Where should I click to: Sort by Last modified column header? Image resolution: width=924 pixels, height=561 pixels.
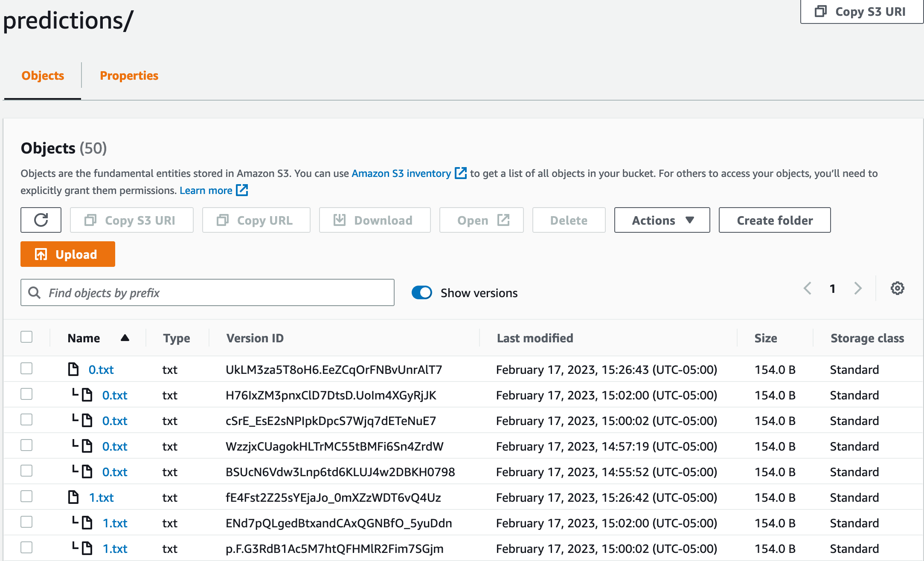(535, 338)
